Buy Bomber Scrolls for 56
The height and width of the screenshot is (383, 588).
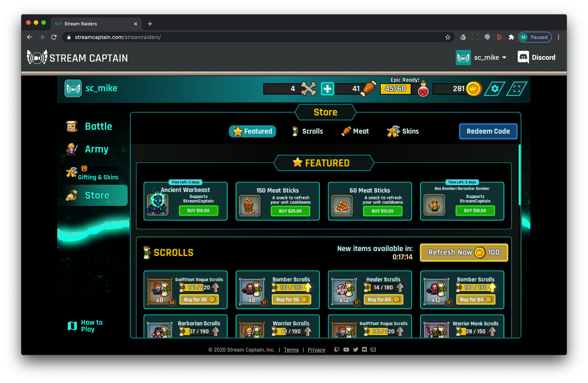click(292, 299)
